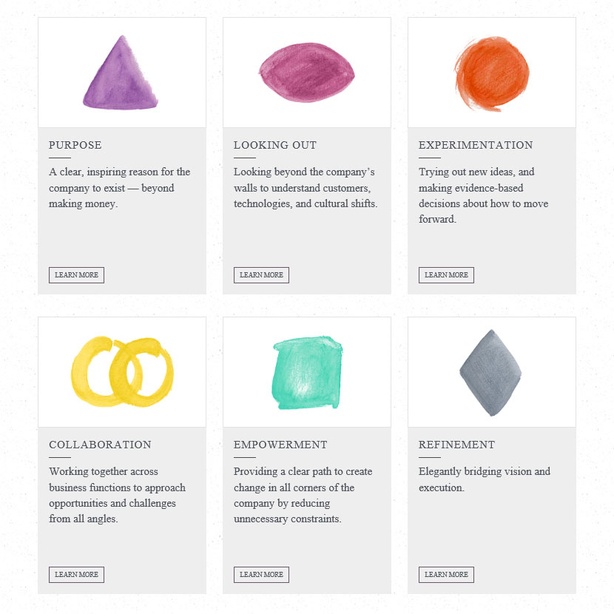Click the teal square Empowerment icon
This screenshot has height=614, width=614.
307,372
